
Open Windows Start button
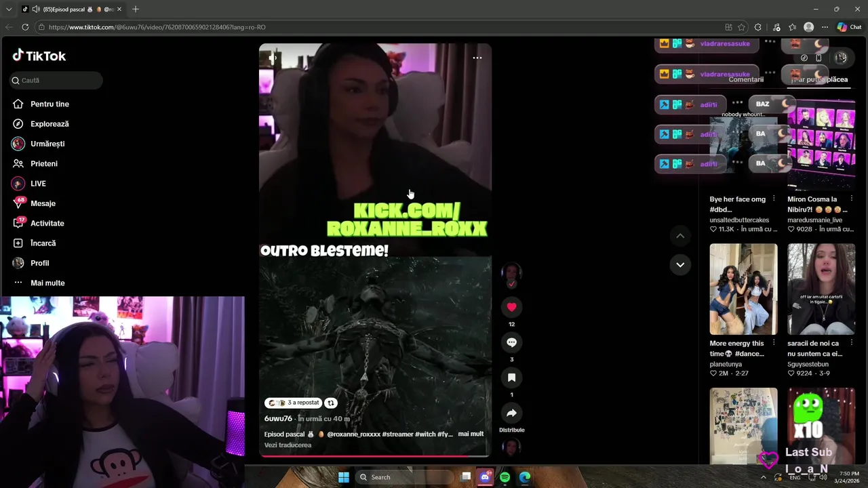[343, 477]
